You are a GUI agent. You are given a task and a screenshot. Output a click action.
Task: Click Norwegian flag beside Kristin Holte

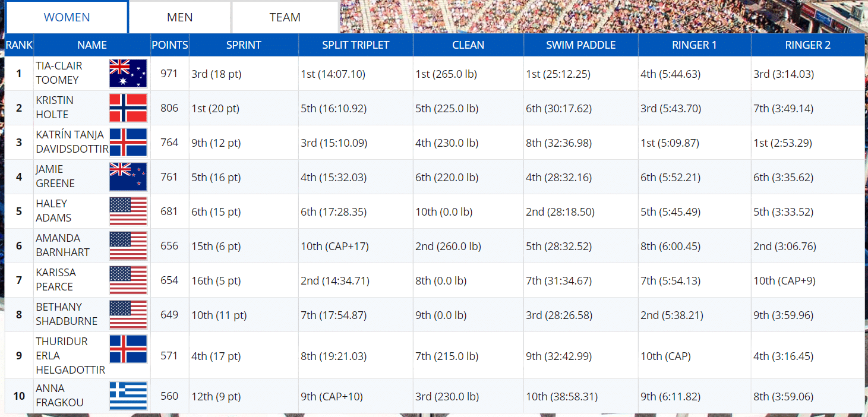128,108
